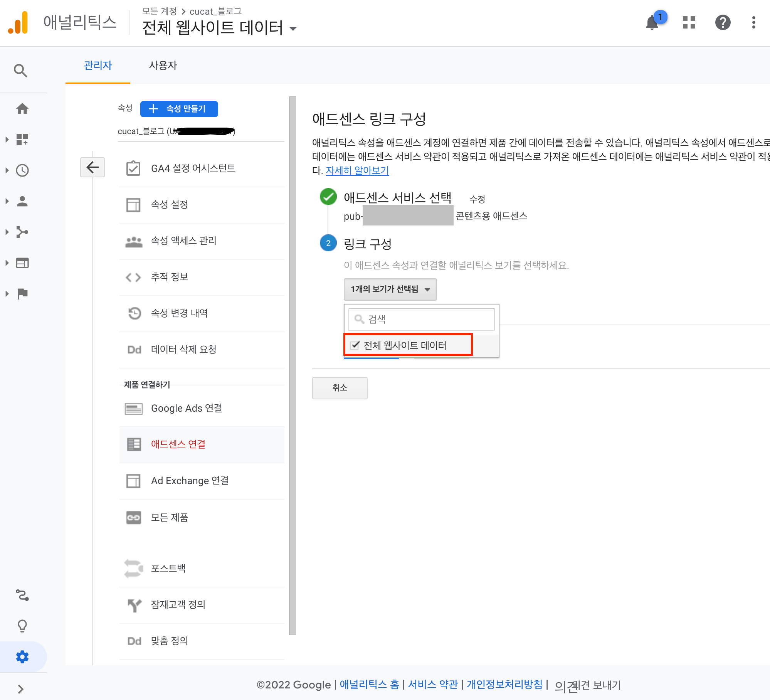The width and height of the screenshot is (770, 700).
Task: Click the 잠재고객 정의 fork icon
Action: tap(134, 605)
